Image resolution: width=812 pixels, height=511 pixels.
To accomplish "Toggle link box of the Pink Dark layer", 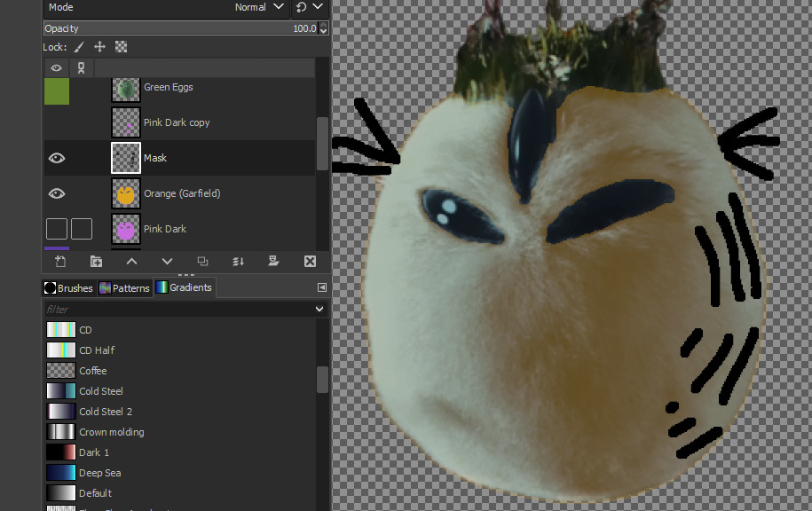I will pos(82,229).
